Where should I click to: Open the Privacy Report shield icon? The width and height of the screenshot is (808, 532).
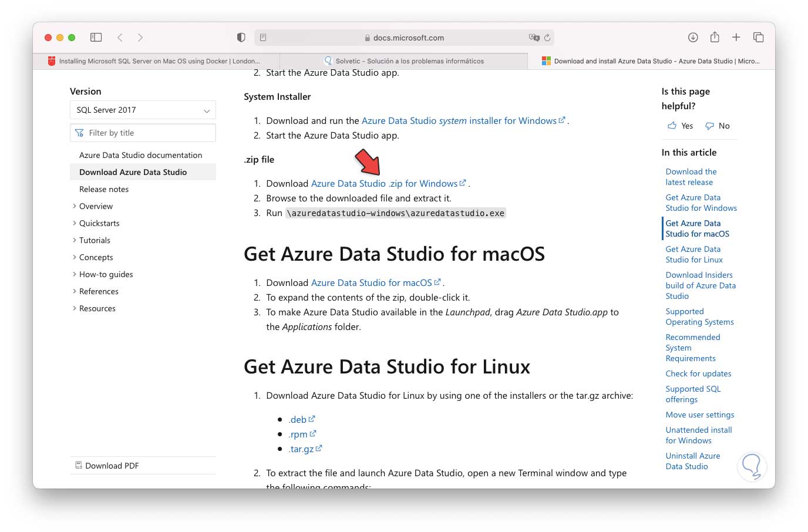(x=241, y=36)
